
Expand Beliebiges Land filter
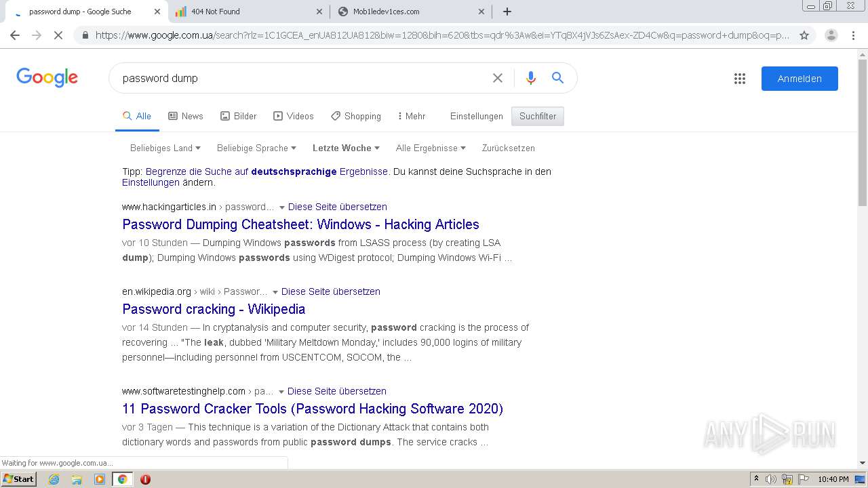coord(165,148)
